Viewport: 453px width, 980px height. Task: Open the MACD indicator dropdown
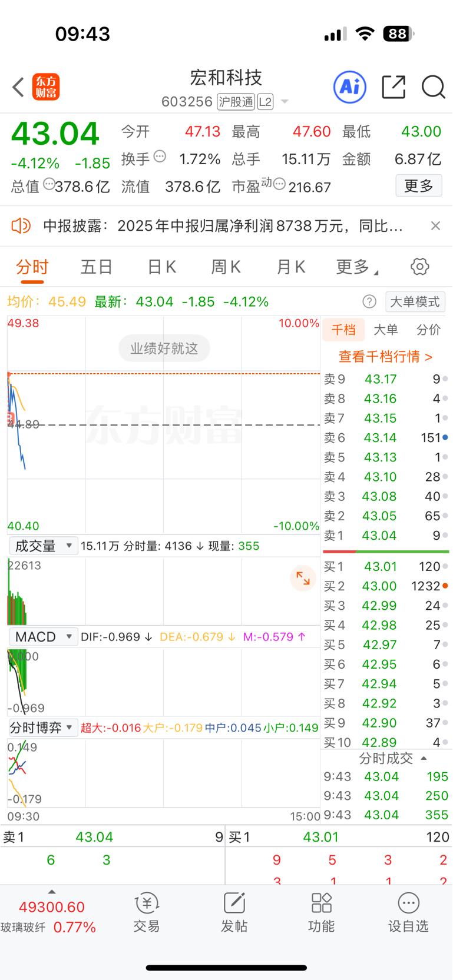(43, 637)
